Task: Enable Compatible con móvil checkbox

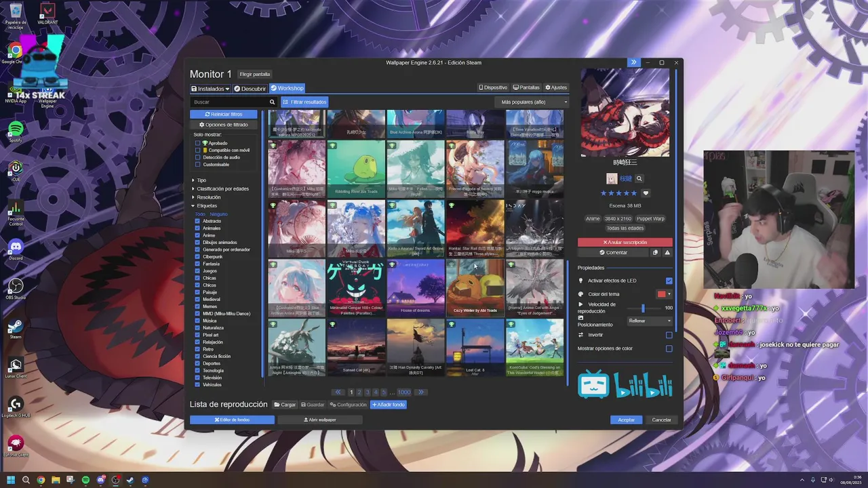Action: coord(198,150)
